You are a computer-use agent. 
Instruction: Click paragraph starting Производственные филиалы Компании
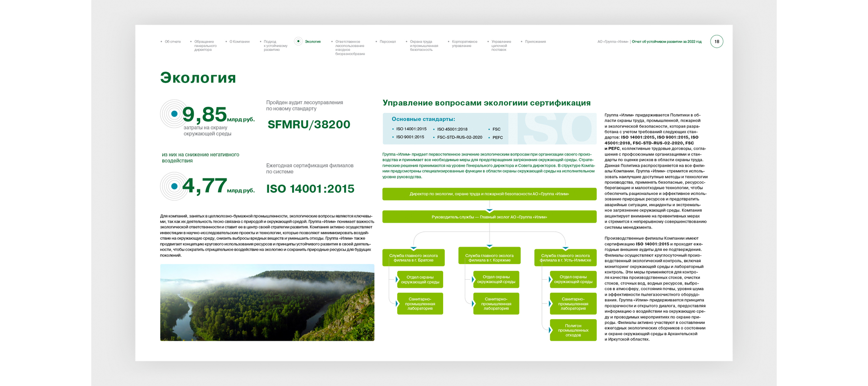click(x=655, y=289)
